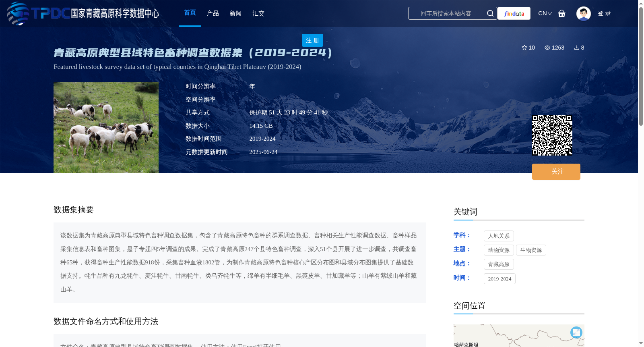The height and width of the screenshot is (347, 644).
Task: Open the findata link button
Action: [514, 13]
